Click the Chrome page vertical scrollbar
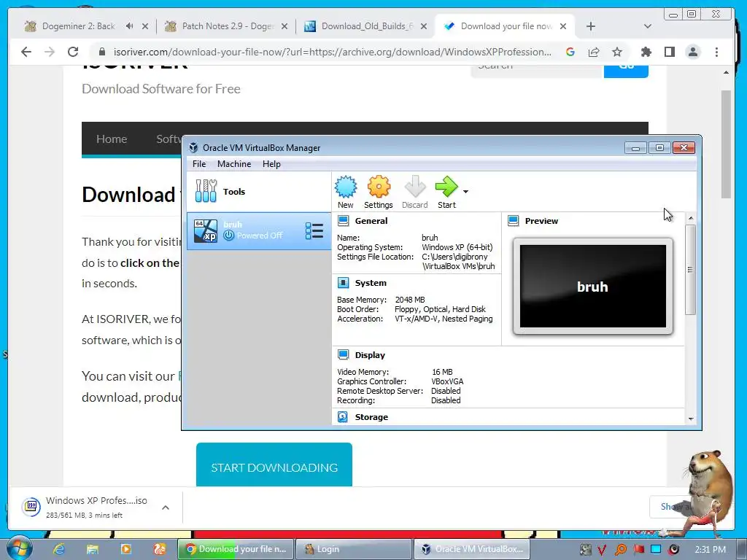The width and height of the screenshot is (747, 560). point(726,144)
